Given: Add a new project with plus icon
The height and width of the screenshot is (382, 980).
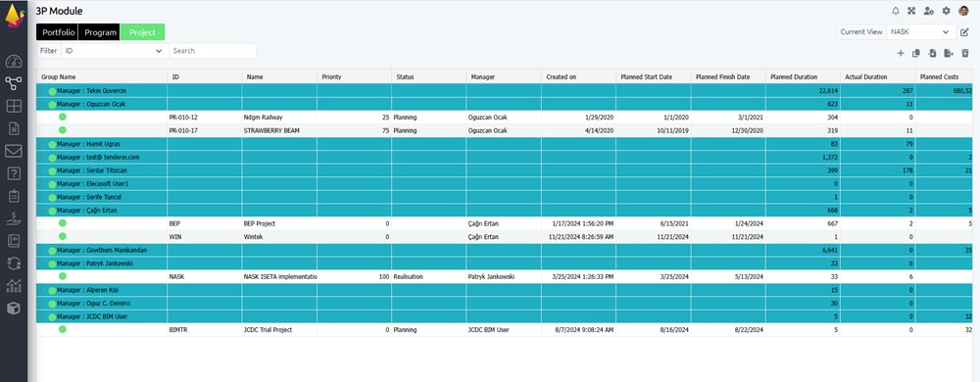Looking at the screenshot, I should click(x=901, y=53).
